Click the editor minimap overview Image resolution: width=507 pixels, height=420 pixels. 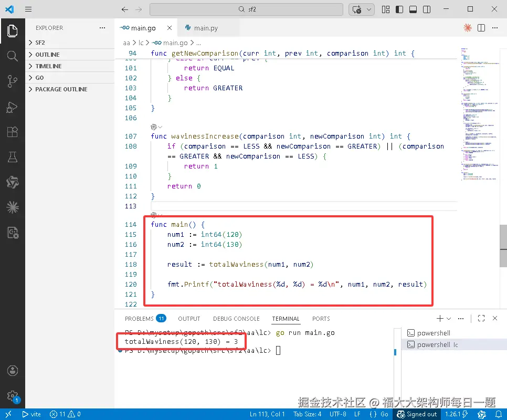(x=480, y=114)
